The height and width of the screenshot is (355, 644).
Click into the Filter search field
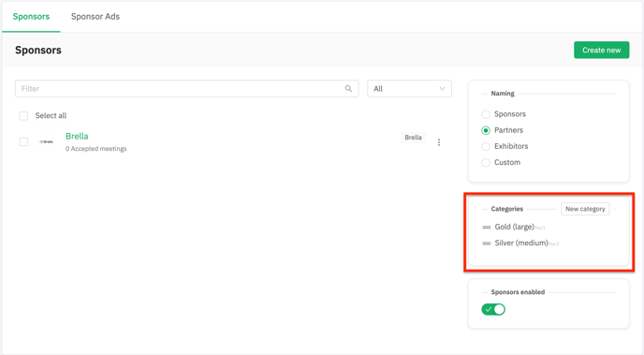point(187,89)
